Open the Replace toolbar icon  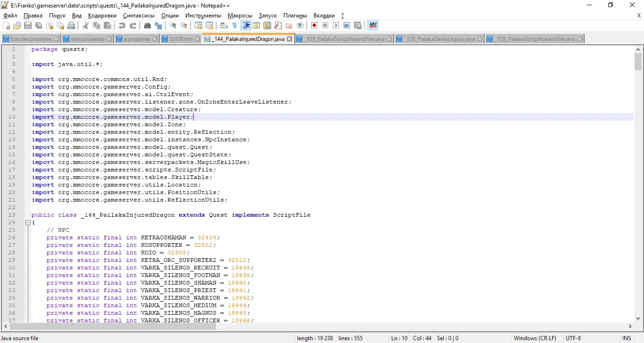(x=158, y=25)
